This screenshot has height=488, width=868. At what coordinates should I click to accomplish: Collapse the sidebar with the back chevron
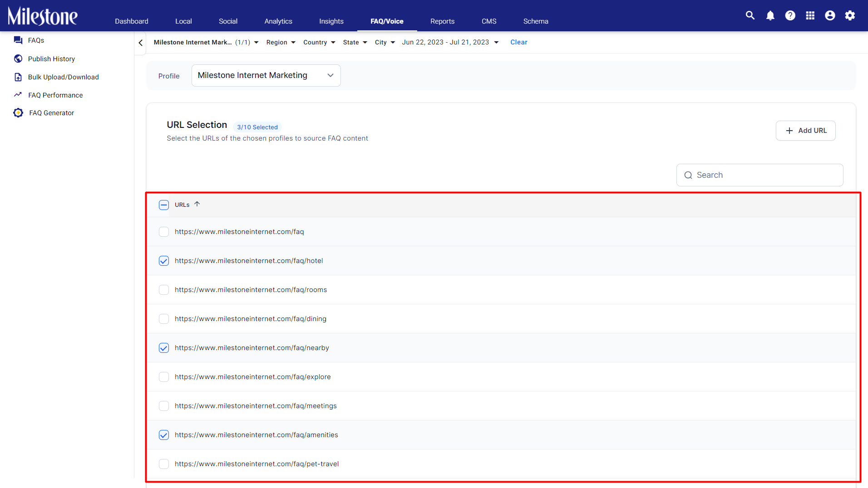141,43
